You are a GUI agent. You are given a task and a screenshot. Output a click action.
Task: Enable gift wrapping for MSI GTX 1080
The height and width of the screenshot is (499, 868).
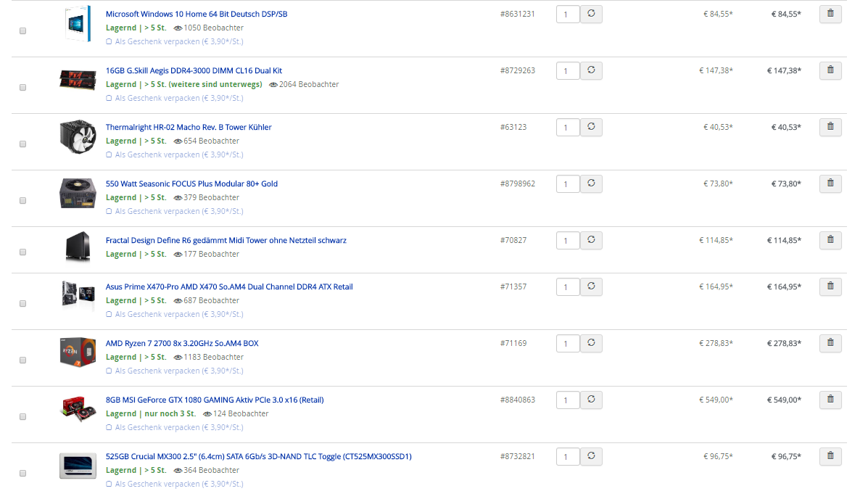[x=109, y=427]
